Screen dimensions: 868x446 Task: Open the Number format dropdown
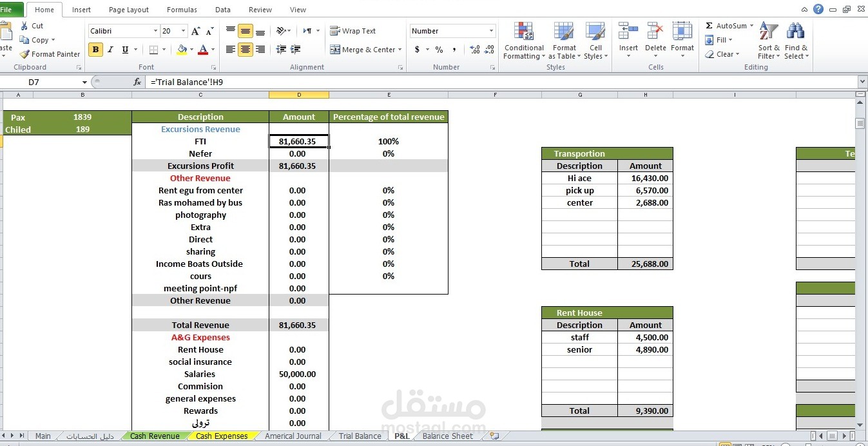point(491,31)
